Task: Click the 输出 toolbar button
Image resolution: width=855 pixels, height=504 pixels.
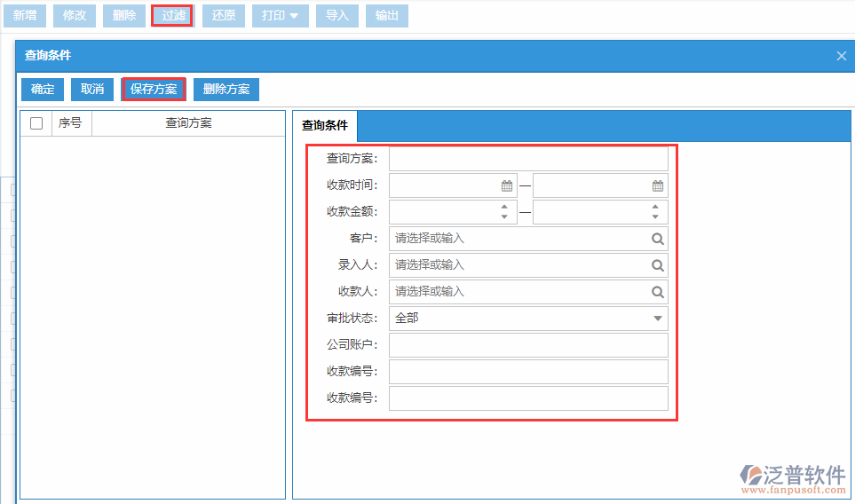Action: coord(387,16)
